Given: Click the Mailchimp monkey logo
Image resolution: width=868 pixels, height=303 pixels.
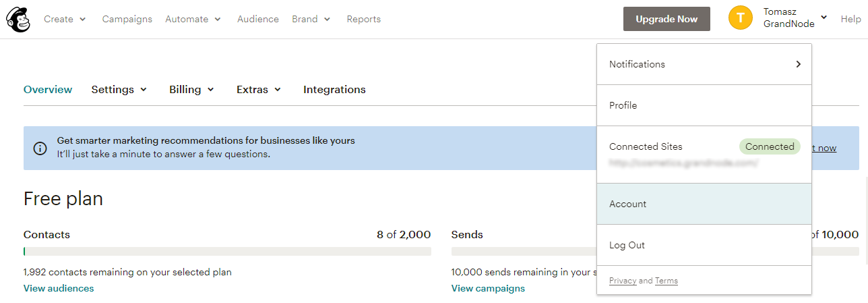Looking at the screenshot, I should coord(18,19).
